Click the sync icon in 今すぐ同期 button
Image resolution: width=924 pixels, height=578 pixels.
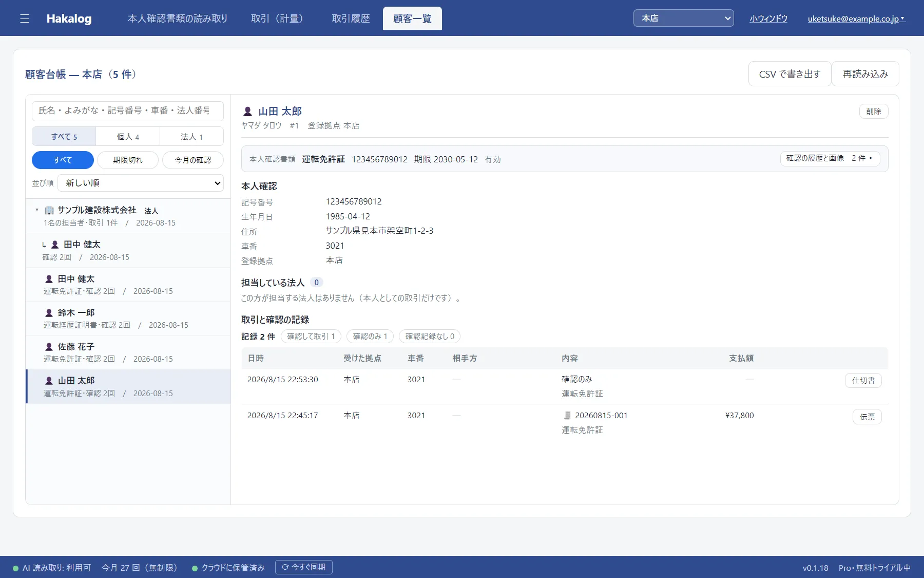(285, 567)
